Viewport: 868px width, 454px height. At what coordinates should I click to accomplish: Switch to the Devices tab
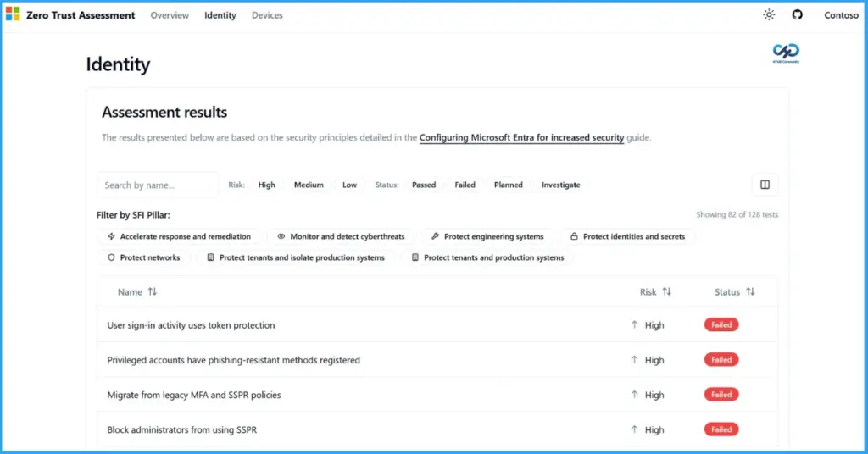point(267,15)
